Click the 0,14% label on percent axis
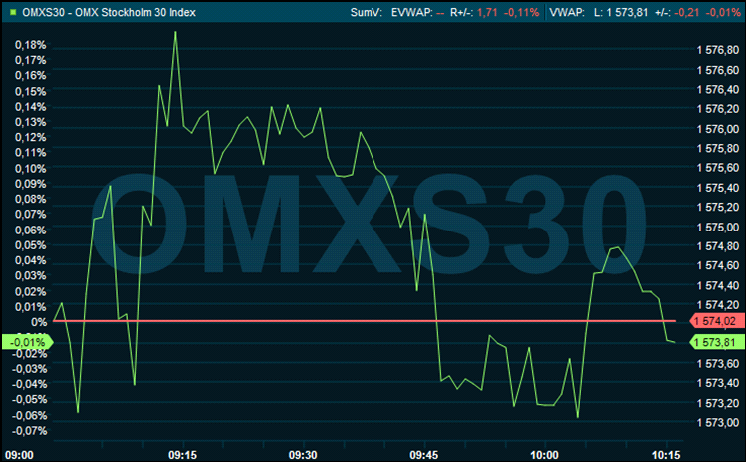746x462 pixels. (30, 107)
